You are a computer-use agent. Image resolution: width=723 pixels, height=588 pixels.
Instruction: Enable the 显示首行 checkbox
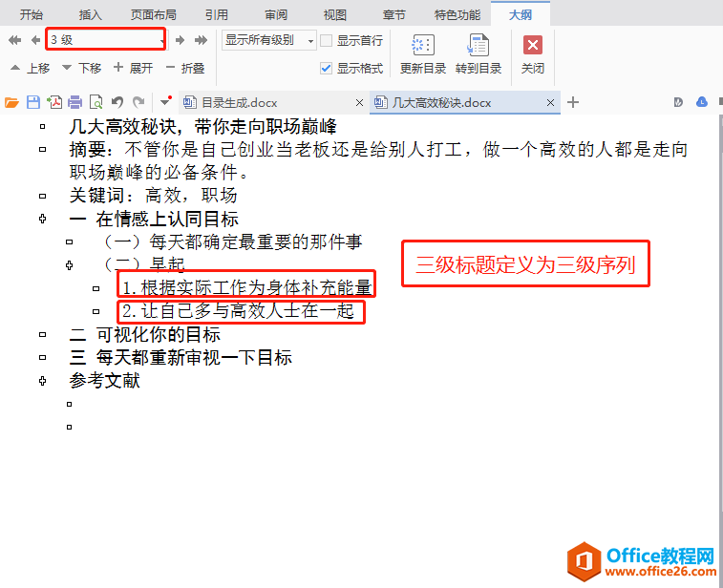click(326, 40)
